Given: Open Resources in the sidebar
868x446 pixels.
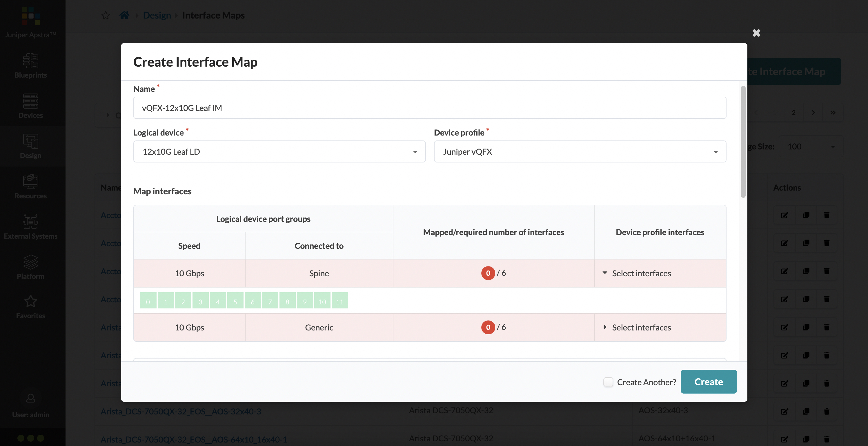Looking at the screenshot, I should [x=31, y=187].
